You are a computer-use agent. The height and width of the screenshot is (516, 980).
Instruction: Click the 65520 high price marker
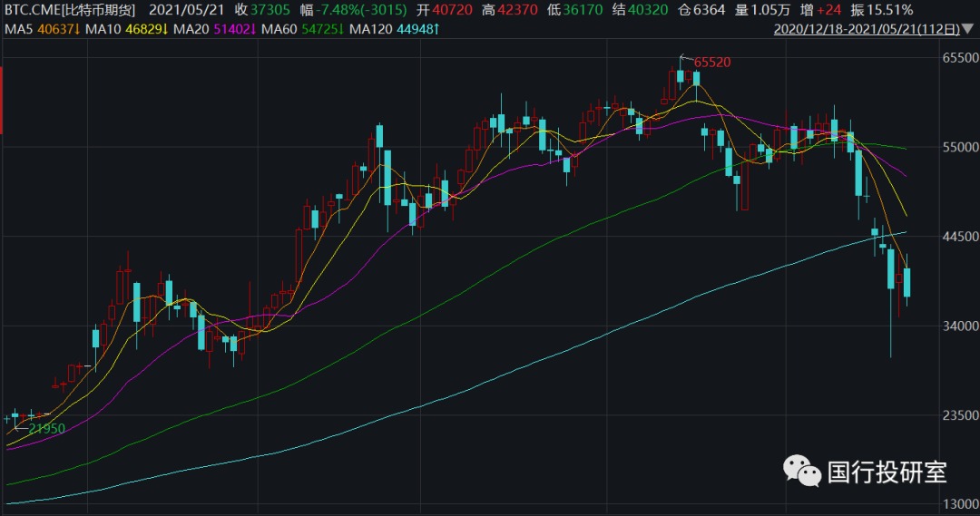pos(711,62)
